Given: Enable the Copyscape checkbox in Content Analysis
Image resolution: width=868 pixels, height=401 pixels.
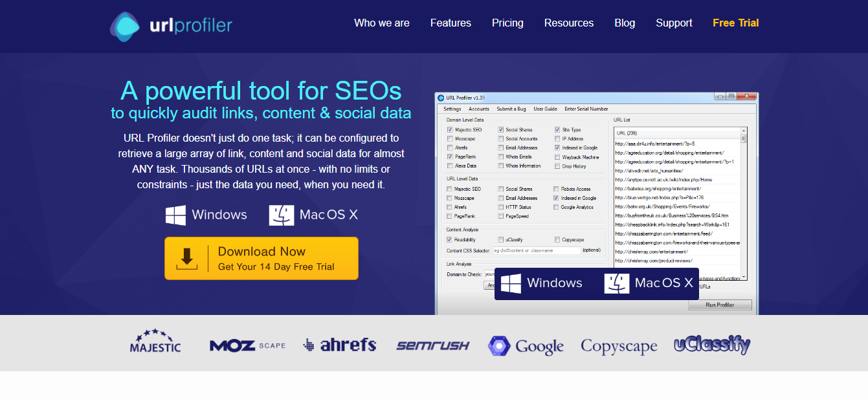Looking at the screenshot, I should tap(557, 239).
